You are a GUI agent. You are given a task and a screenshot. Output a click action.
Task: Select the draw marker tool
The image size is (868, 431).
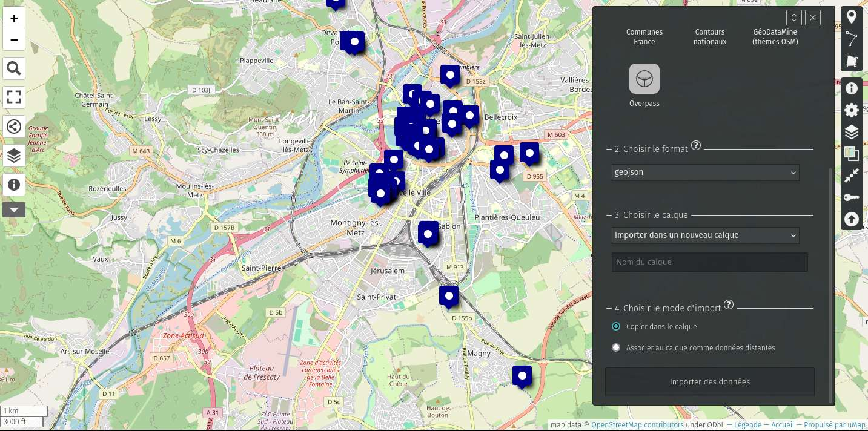click(852, 17)
